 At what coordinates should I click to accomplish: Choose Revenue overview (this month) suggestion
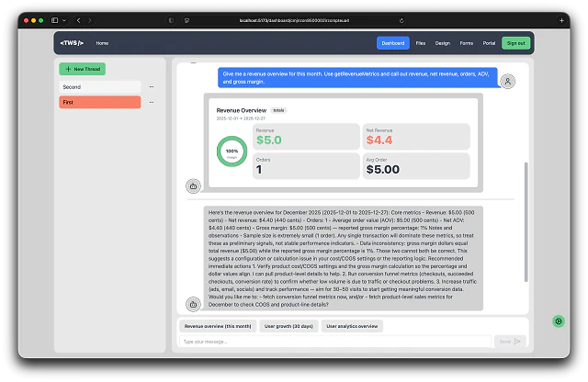tap(218, 326)
